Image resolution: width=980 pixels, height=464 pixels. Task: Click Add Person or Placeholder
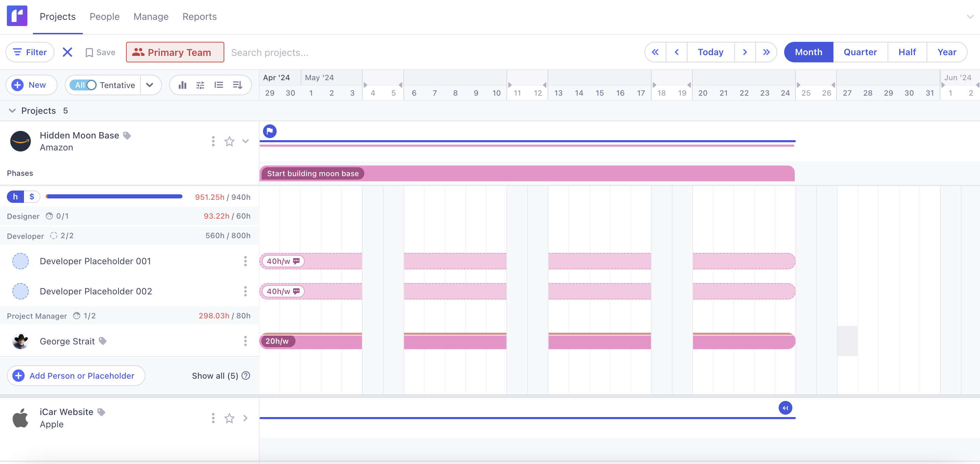(x=76, y=376)
